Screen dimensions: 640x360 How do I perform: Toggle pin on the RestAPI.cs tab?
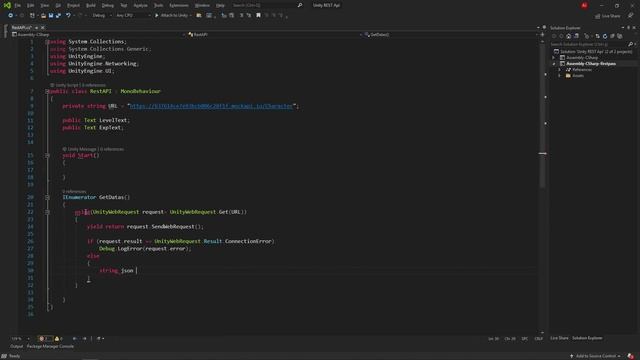[36, 27]
